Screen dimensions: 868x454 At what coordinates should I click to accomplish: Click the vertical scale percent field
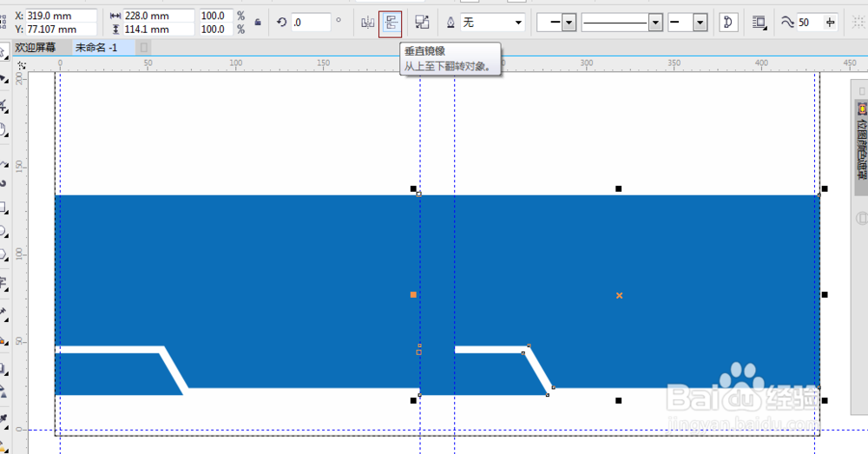point(216,30)
